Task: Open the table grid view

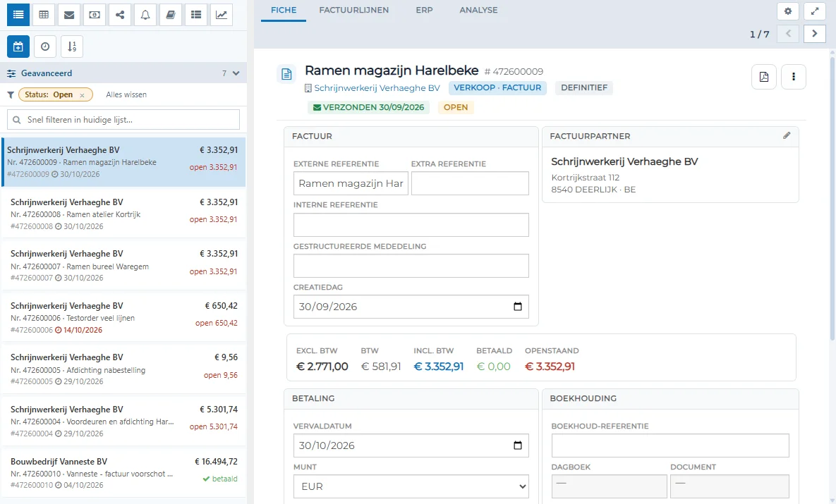Action: pyautogui.click(x=44, y=15)
